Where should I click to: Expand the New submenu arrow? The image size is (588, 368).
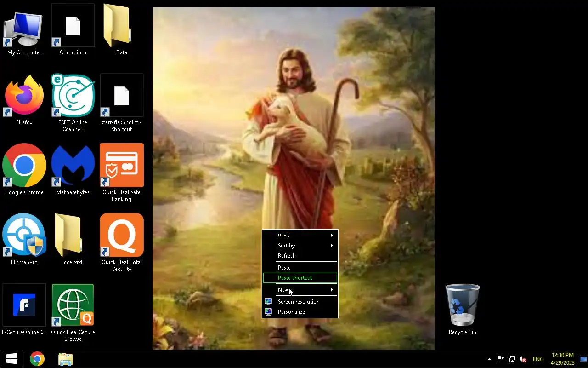coord(332,290)
